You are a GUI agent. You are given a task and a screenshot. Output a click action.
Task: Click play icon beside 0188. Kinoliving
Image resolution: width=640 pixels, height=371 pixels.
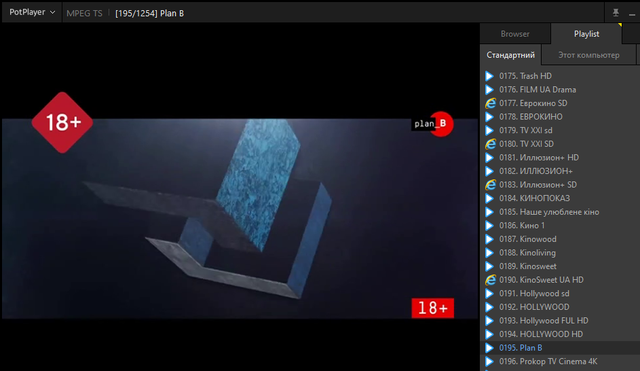point(489,253)
